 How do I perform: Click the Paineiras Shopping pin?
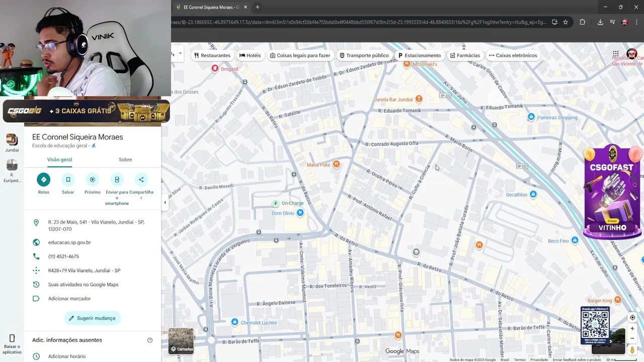(531, 117)
